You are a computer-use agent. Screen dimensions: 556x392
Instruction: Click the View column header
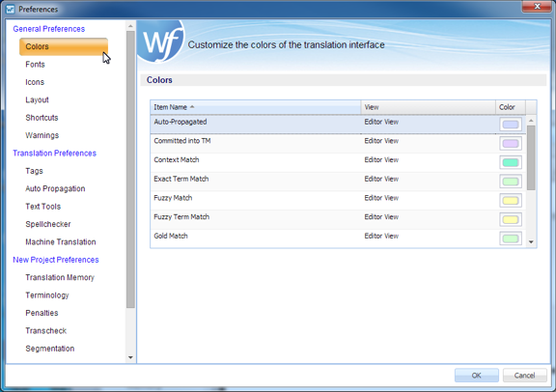[428, 107]
